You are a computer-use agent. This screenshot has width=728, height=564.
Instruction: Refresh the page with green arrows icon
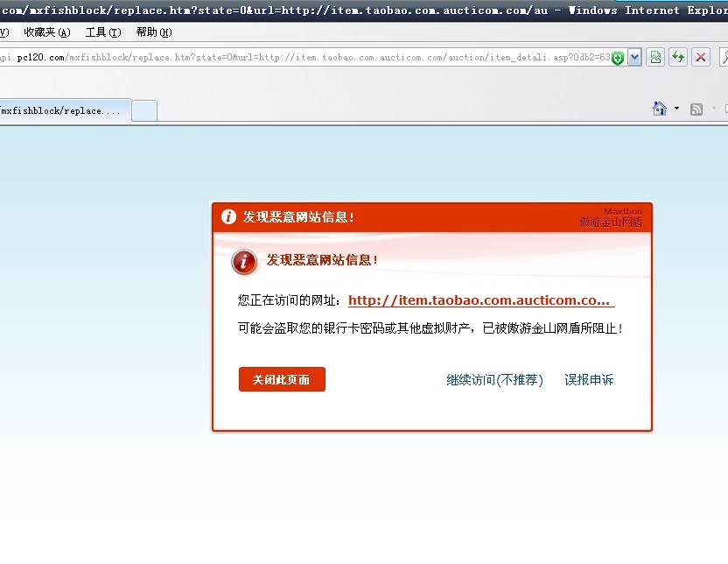(x=678, y=58)
